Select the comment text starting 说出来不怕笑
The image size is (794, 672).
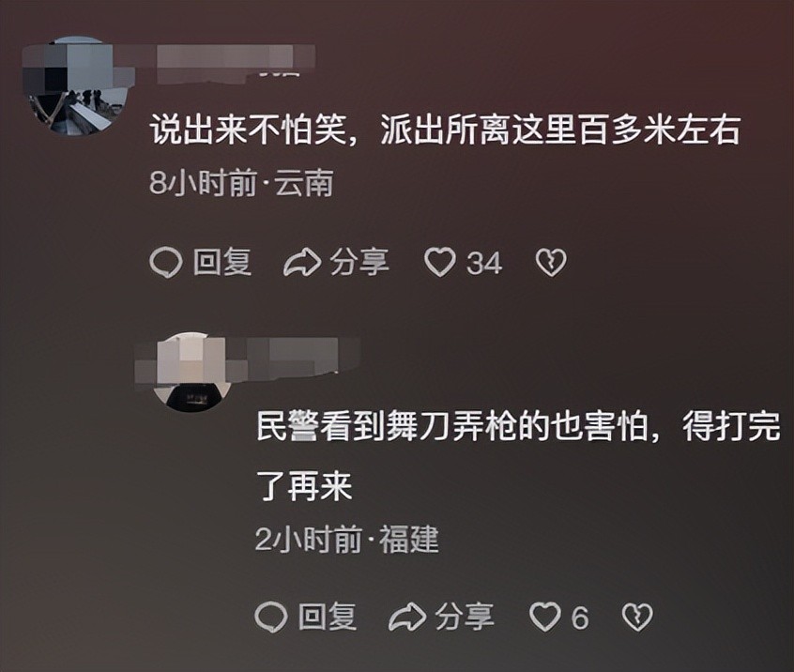click(x=445, y=130)
